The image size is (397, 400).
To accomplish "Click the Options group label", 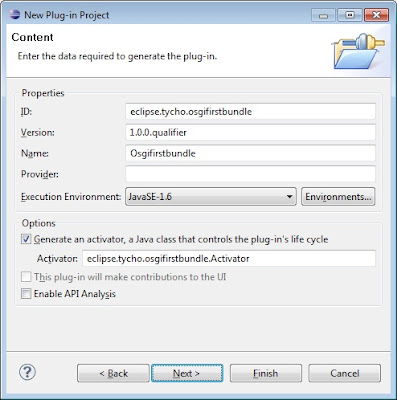I will [38, 223].
